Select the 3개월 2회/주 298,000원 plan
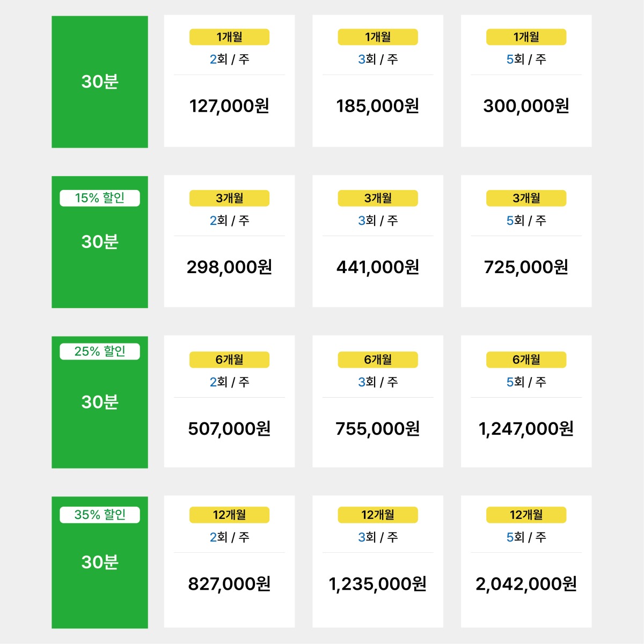The height and width of the screenshot is (644, 644). (x=229, y=241)
